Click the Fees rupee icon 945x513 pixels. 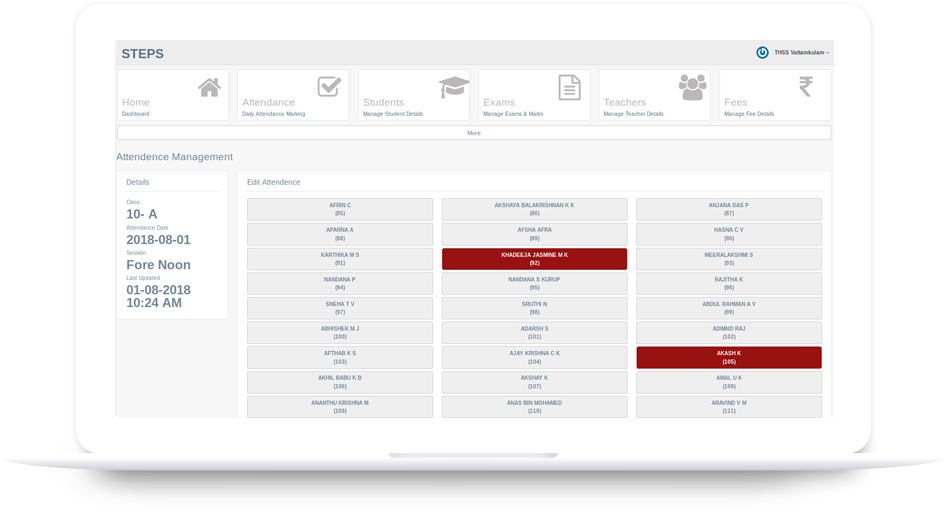point(805,87)
